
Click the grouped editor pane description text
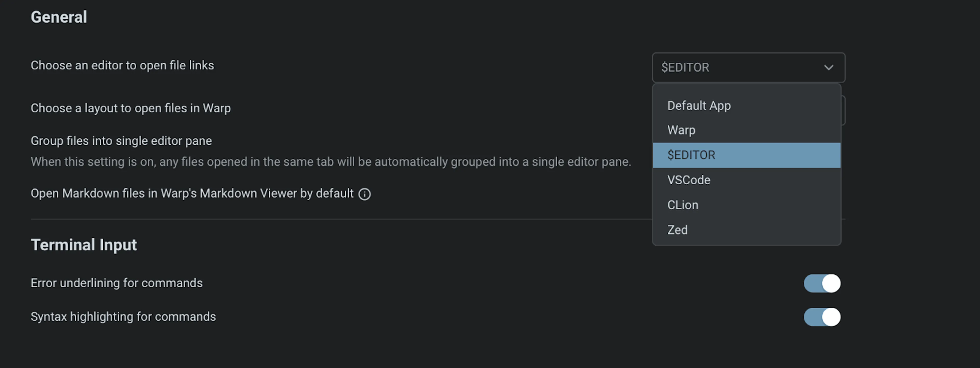coord(330,162)
